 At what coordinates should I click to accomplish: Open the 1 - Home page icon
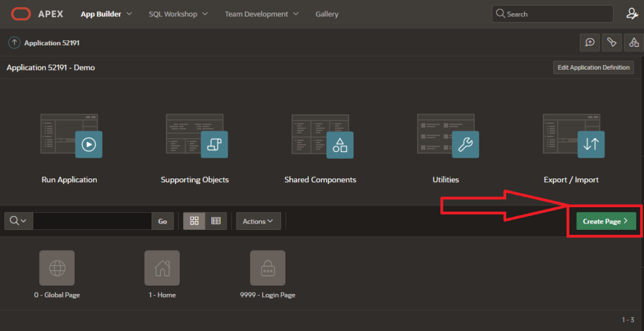(x=162, y=268)
